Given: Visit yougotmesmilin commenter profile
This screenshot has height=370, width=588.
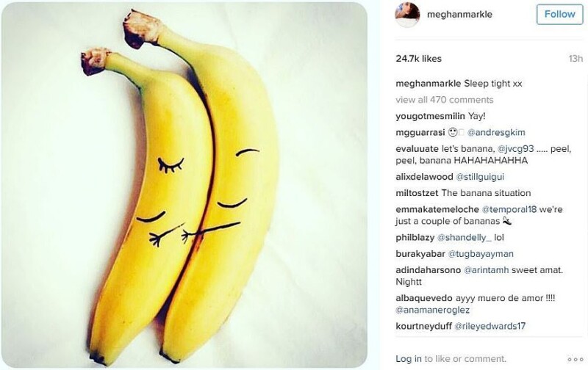Looking at the screenshot, I should [430, 116].
